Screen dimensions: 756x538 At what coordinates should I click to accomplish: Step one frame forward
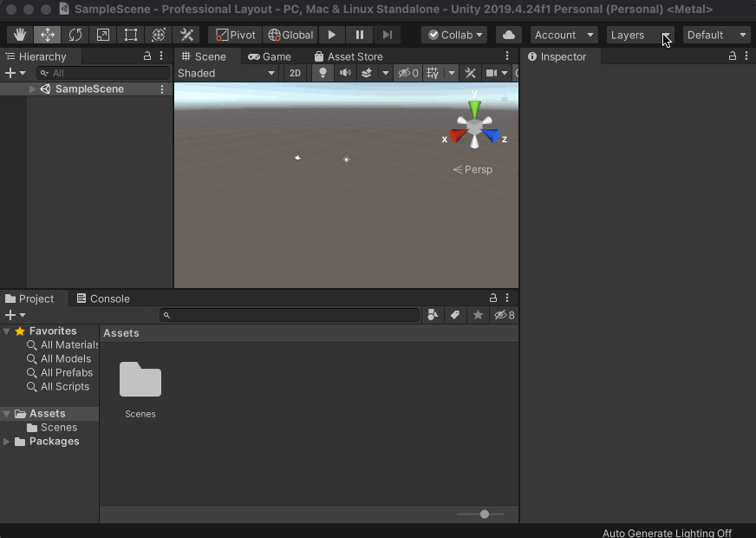pos(388,35)
